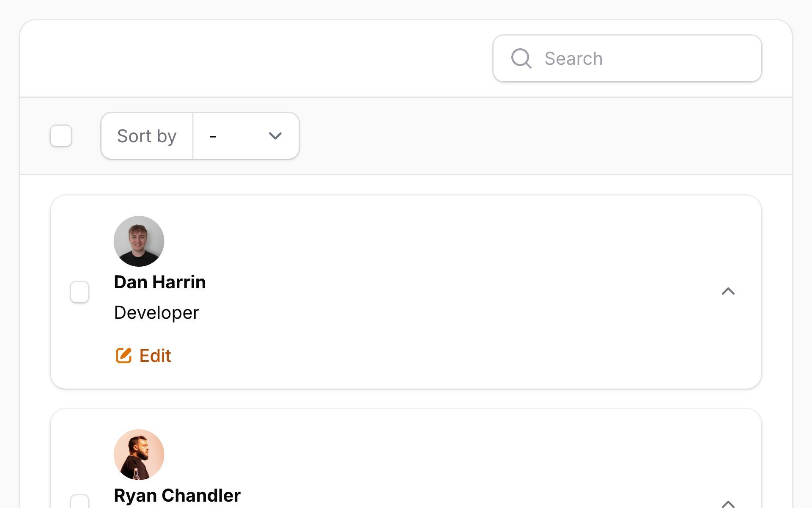The height and width of the screenshot is (508, 812).
Task: Click the Dan Harrin name heading
Action: 160,282
